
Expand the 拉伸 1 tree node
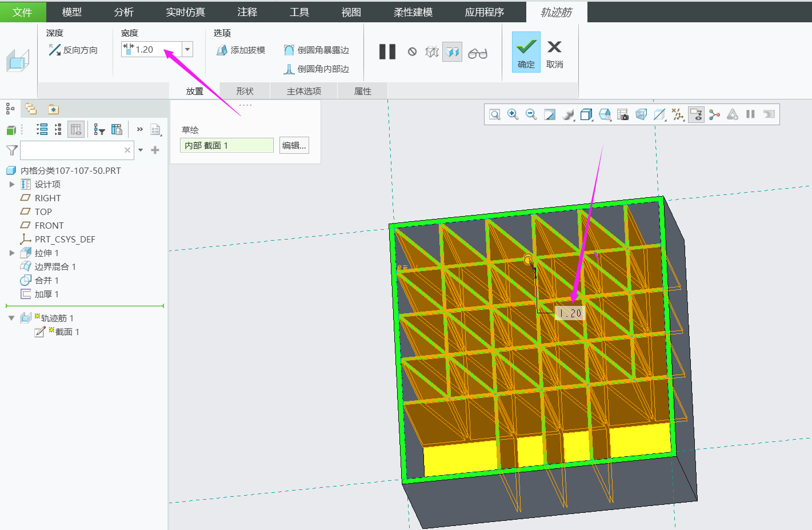click(11, 253)
